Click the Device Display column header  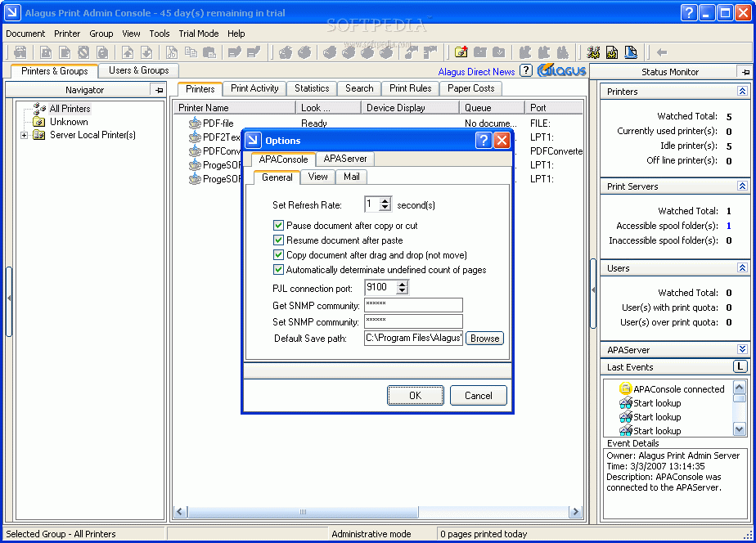(x=410, y=108)
